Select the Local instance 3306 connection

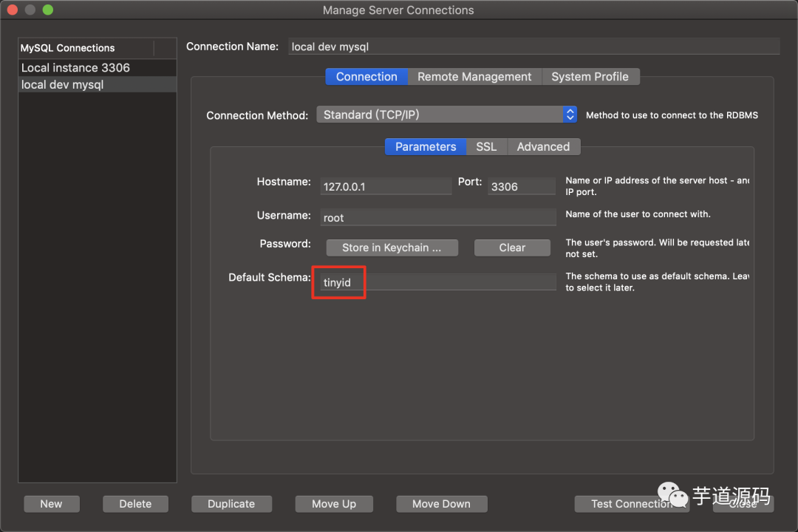pyautogui.click(x=98, y=68)
